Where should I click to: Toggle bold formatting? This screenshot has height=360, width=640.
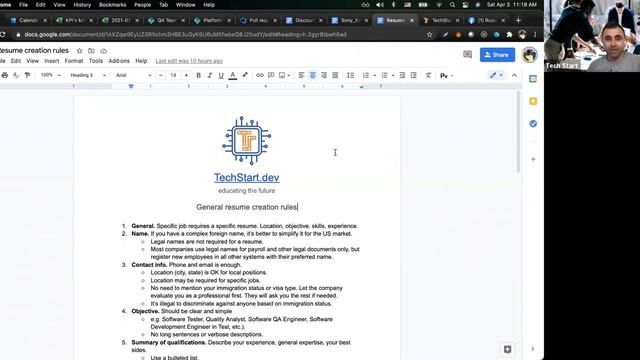click(198, 75)
